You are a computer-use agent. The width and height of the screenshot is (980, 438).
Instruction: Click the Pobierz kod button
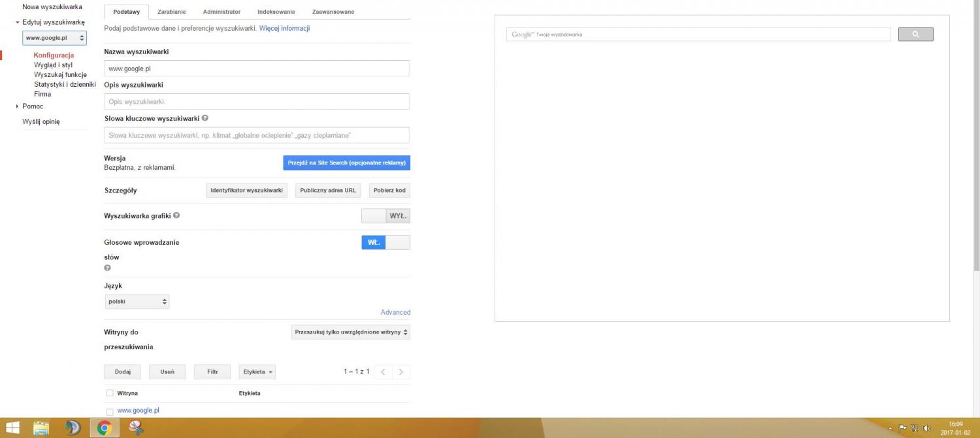point(389,191)
